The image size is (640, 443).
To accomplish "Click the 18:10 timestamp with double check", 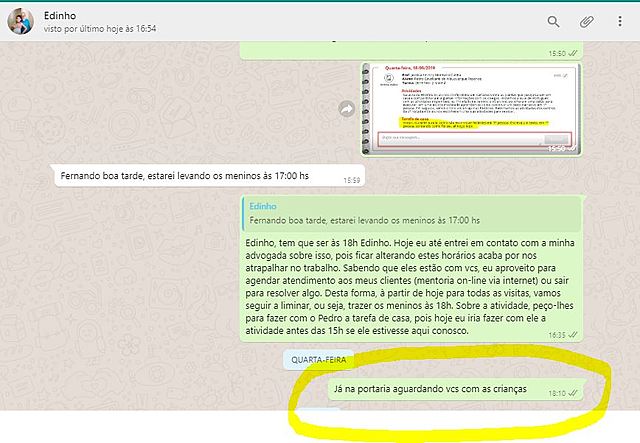I will [x=562, y=393].
